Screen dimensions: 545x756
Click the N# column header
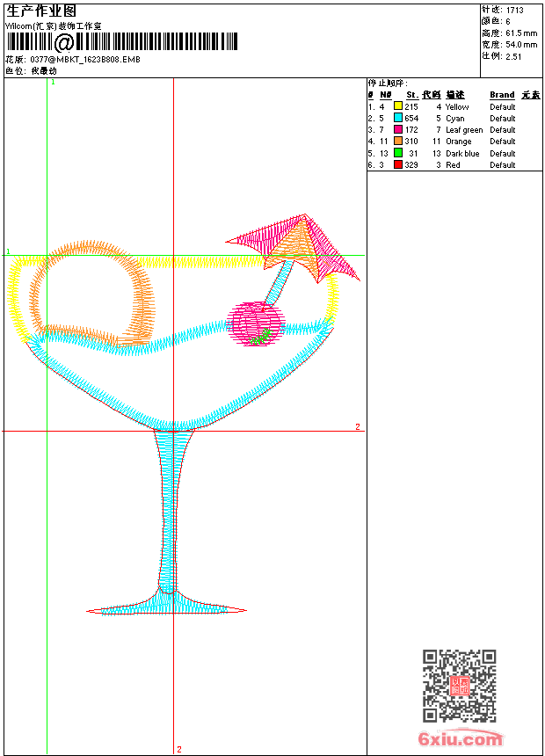385,95
